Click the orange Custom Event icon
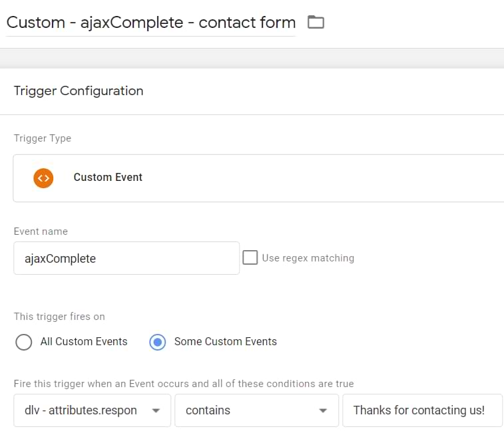Image resolution: width=504 pixels, height=439 pixels. click(x=43, y=178)
